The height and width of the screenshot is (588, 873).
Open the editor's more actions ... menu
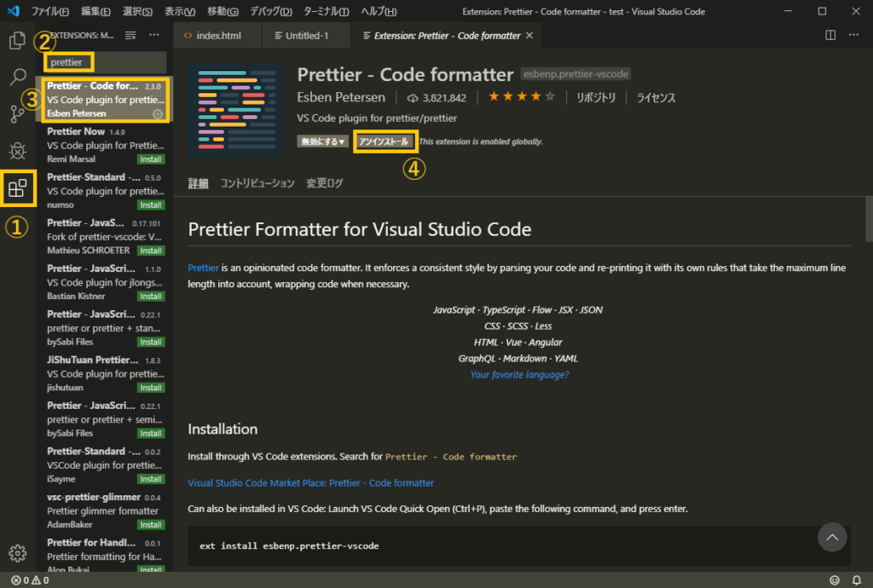[853, 34]
